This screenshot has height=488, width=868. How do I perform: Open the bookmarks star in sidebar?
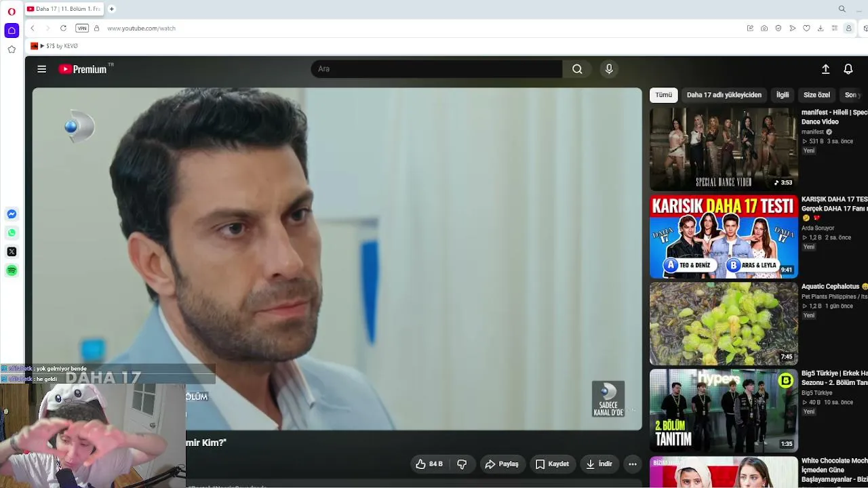coord(12,49)
